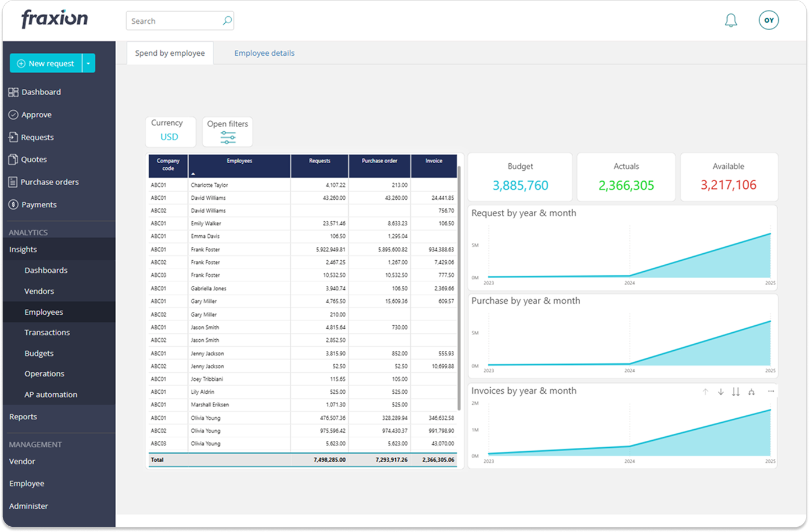Switch to the Employee details tab
This screenshot has width=809, height=532.
264,53
